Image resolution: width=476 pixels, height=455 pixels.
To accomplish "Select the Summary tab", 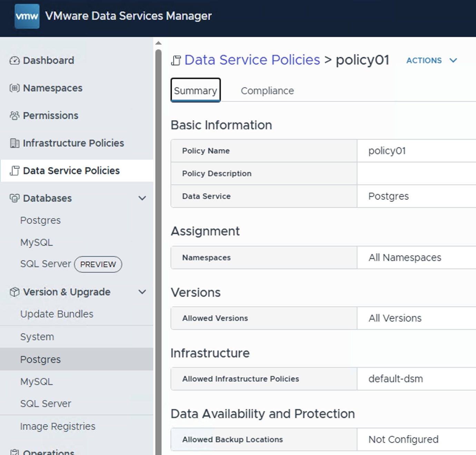I will [195, 90].
